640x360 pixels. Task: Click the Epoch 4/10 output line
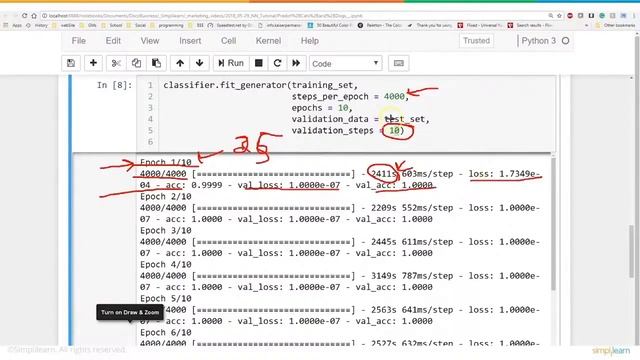(x=166, y=264)
